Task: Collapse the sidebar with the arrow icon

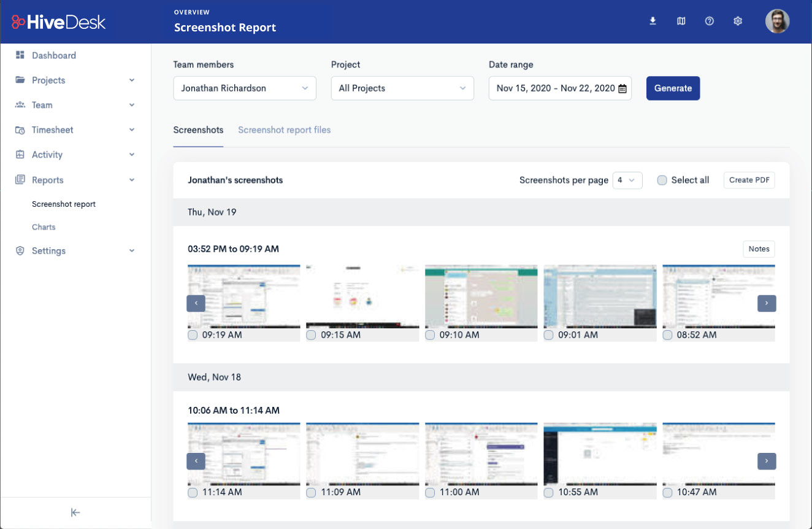Action: 74,512
